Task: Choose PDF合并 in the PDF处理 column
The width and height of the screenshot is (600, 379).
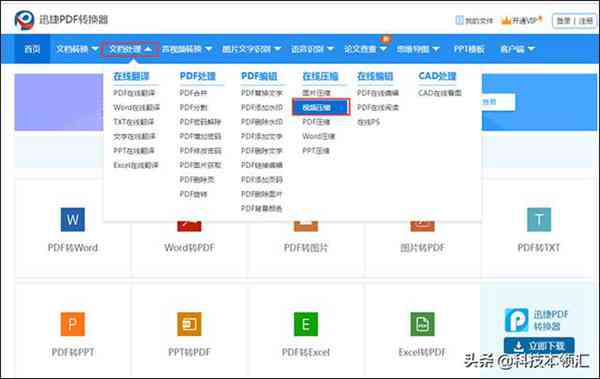Action: click(x=193, y=93)
